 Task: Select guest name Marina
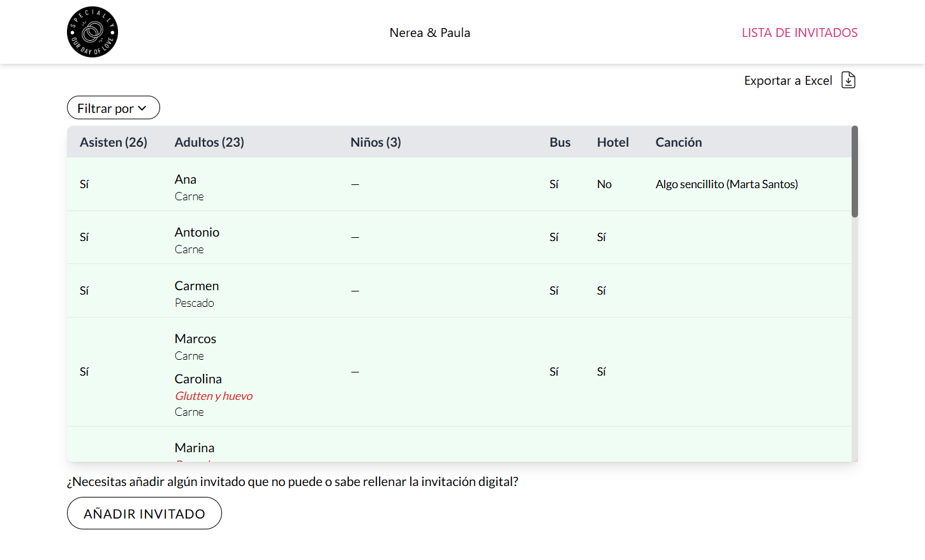click(195, 448)
